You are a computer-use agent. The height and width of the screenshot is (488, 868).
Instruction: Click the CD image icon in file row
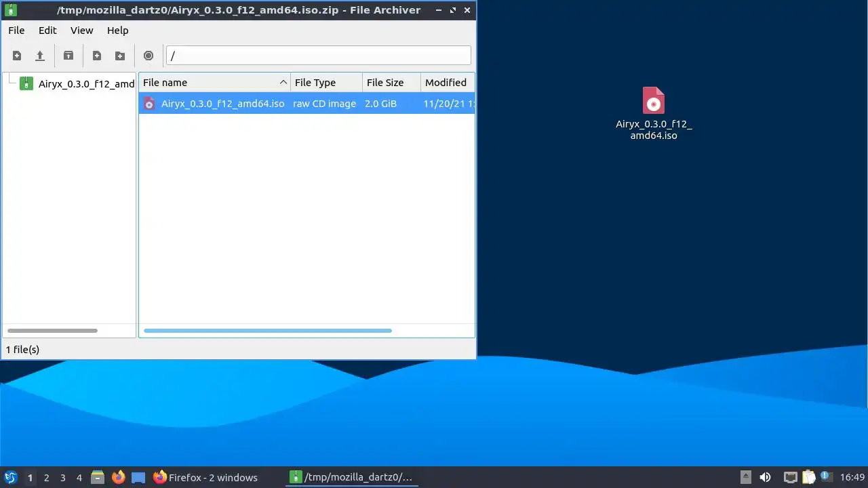click(149, 104)
